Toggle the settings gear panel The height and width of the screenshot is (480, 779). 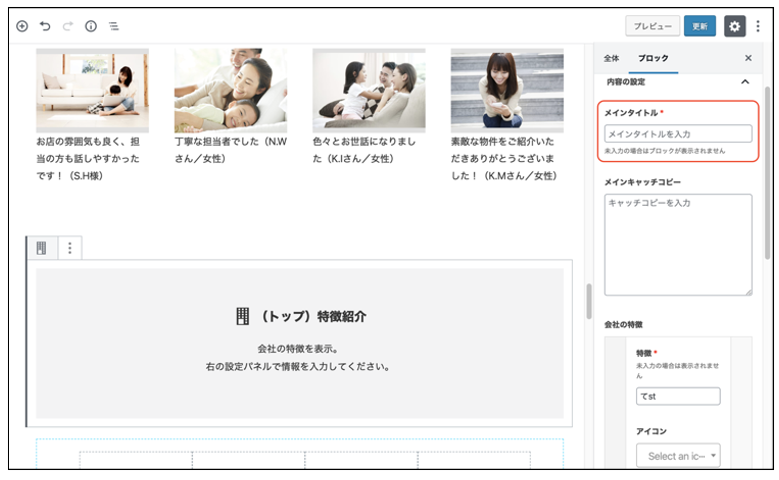735,26
